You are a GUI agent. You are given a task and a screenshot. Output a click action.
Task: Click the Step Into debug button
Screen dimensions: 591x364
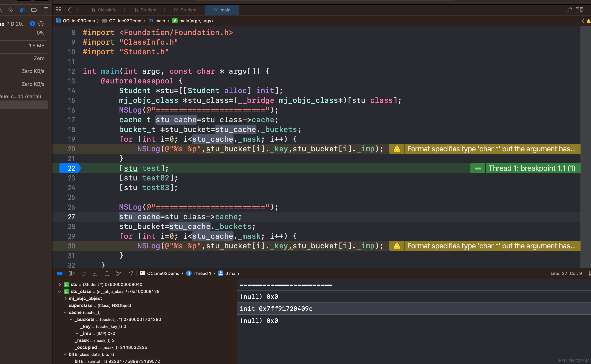coord(95,273)
